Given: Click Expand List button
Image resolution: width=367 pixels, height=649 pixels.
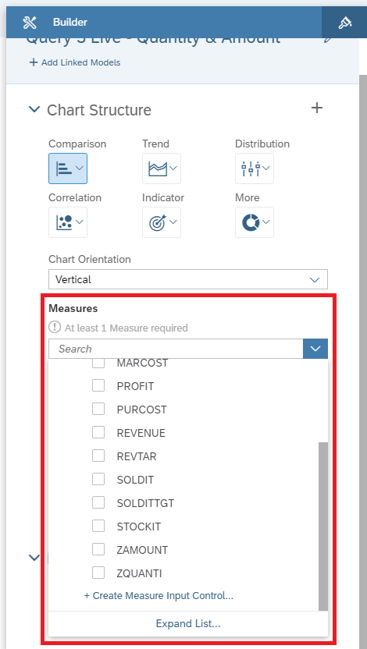Looking at the screenshot, I should coord(188,624).
